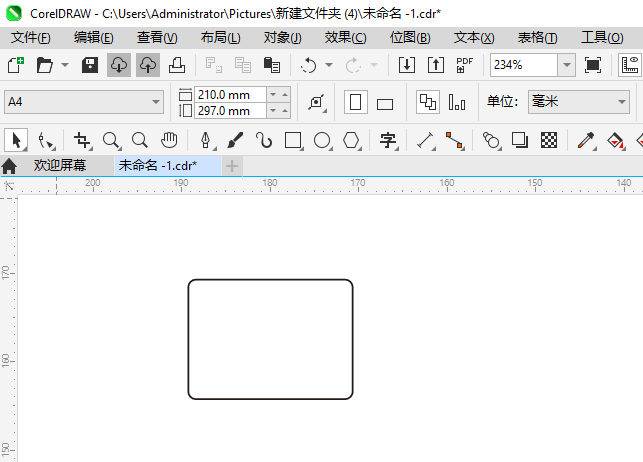Select the Interactive Fill bucket tool
Image resolution: width=643 pixels, height=462 pixels.
(x=615, y=141)
